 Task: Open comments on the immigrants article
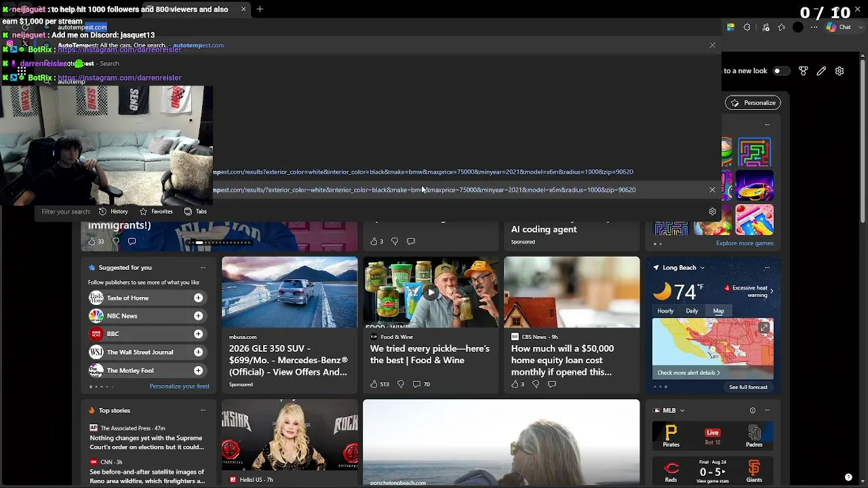[x=132, y=241]
